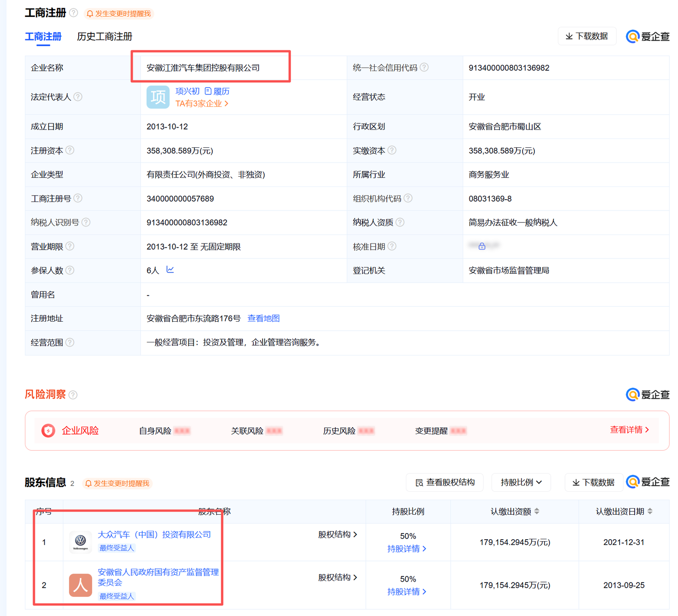The image size is (678, 616).
Task: Click help icon next to 法定代表人
Action: point(78,97)
